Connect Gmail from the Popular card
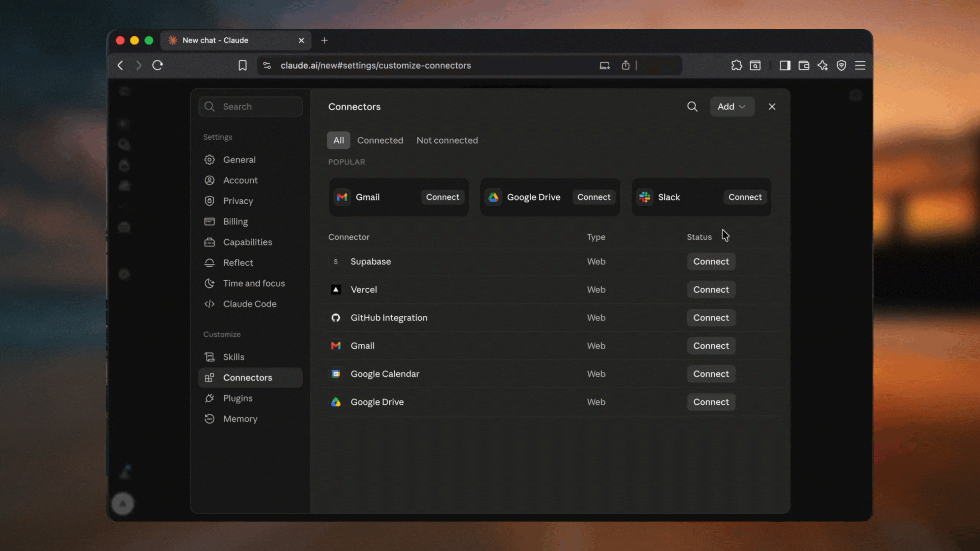 pos(443,197)
